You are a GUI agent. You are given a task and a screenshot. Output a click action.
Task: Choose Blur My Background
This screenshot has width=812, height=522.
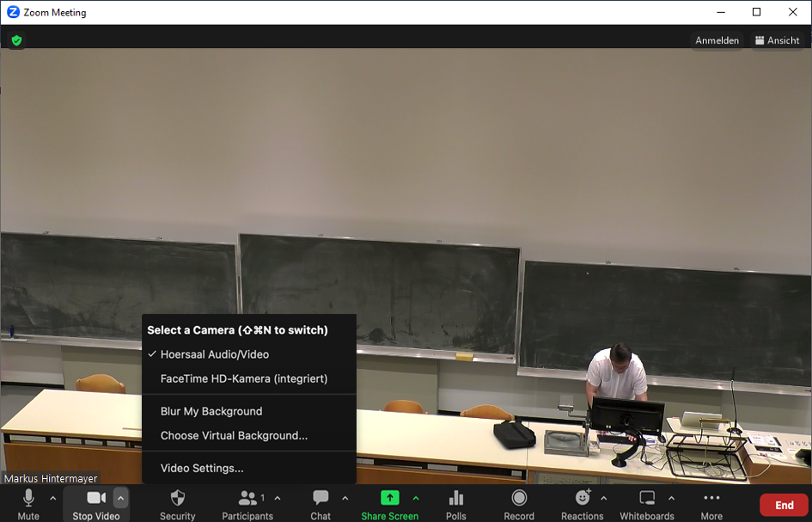[249, 412]
